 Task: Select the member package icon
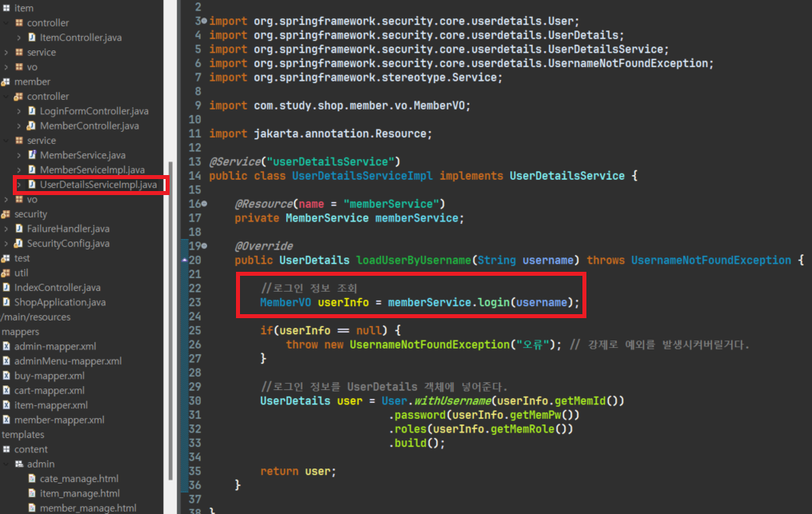[6, 82]
